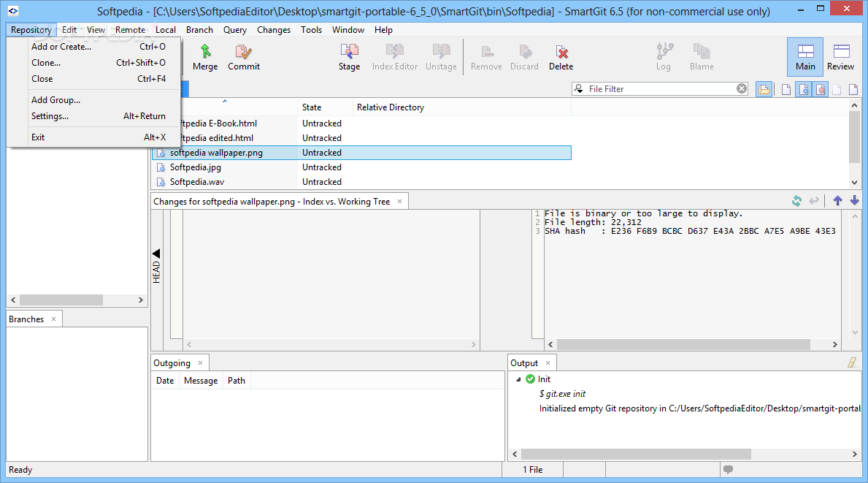Click the Merge toolbar icon
Screen dimensions: 868x483
point(205,51)
